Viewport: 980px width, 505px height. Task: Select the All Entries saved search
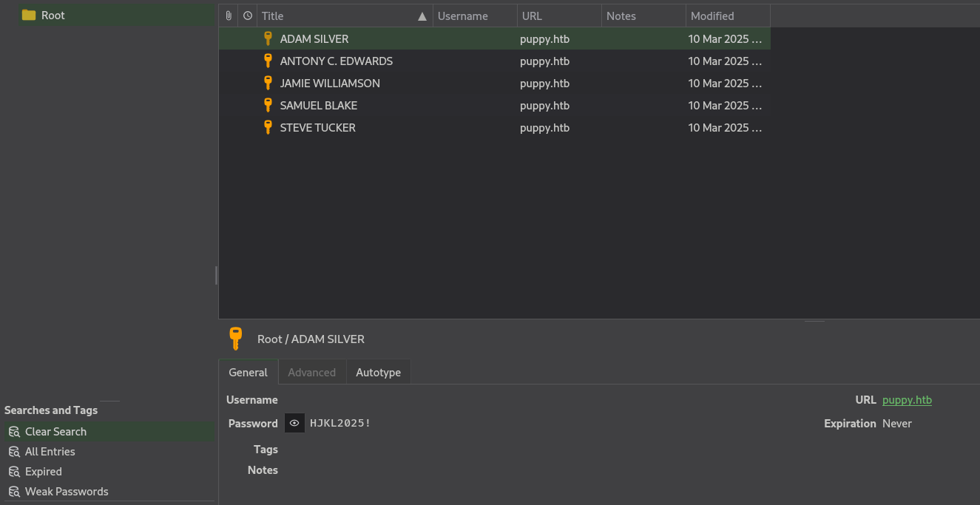(50, 451)
